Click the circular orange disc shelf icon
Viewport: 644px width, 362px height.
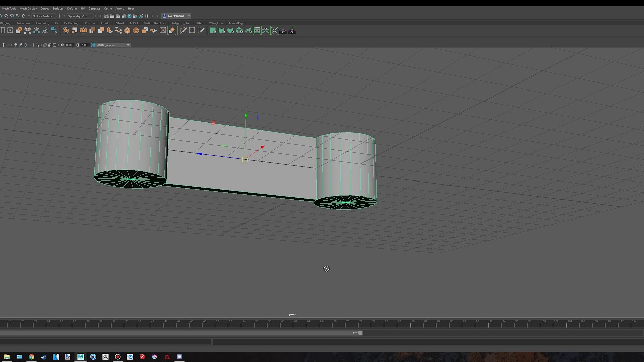point(136,31)
